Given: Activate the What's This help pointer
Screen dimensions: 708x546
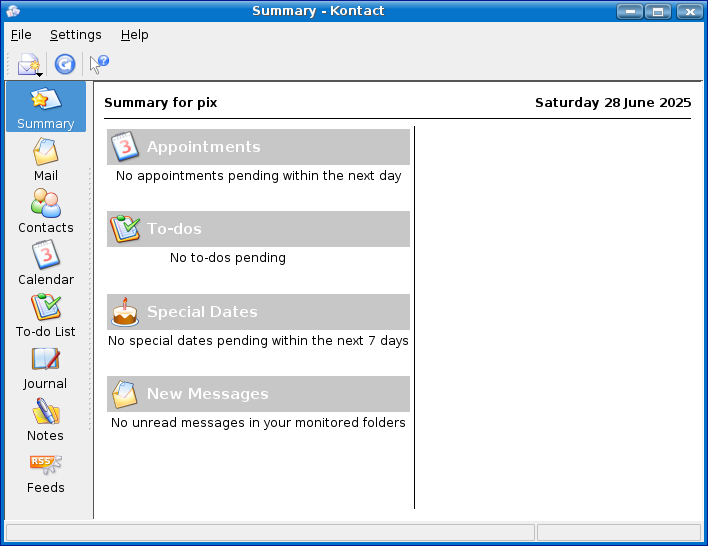Looking at the screenshot, I should (99, 64).
